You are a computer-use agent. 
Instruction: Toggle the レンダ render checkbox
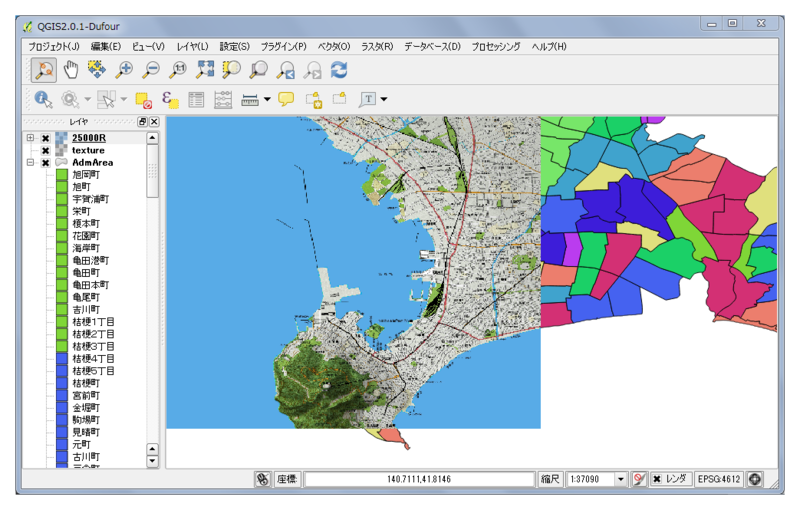tap(657, 479)
